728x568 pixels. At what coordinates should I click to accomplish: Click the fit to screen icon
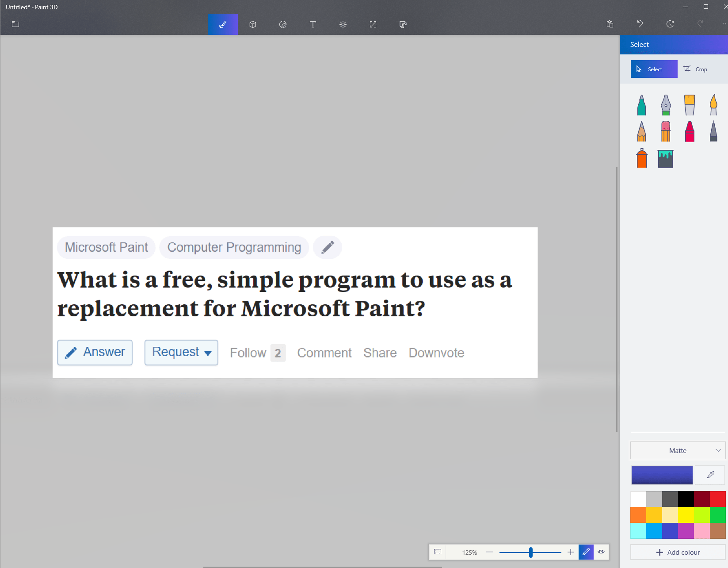[438, 552]
